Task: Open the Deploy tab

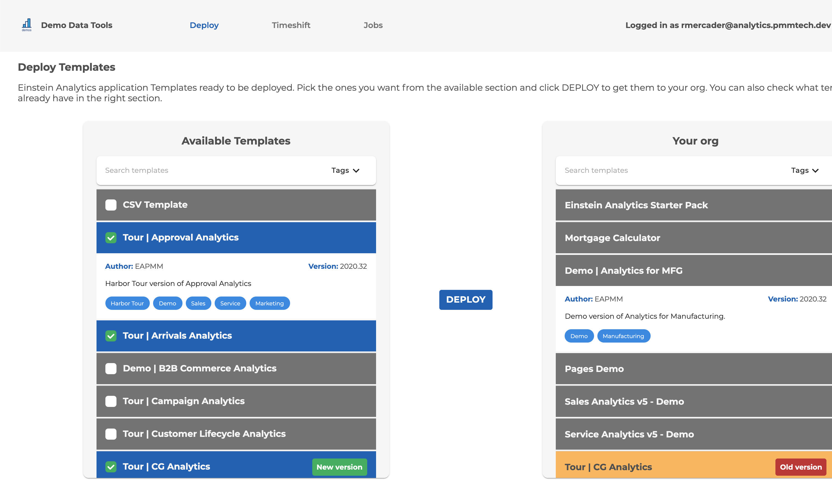Action: pyautogui.click(x=204, y=25)
